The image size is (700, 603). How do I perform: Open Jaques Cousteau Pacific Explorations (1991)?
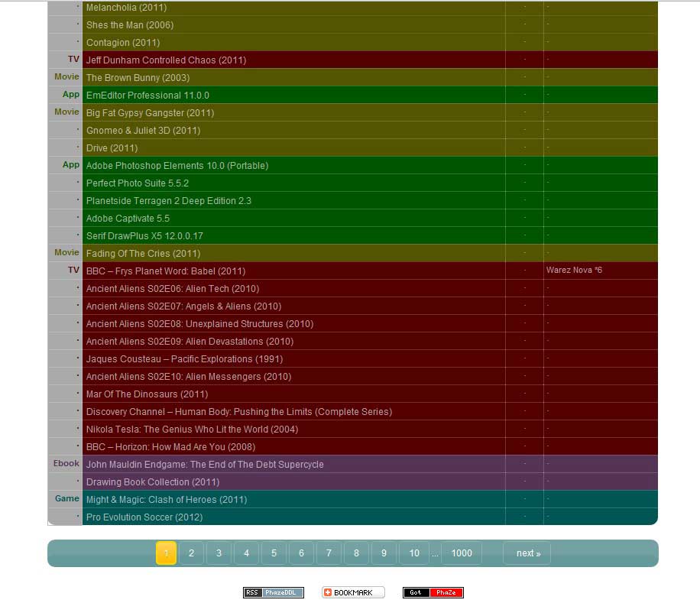pyautogui.click(x=184, y=359)
